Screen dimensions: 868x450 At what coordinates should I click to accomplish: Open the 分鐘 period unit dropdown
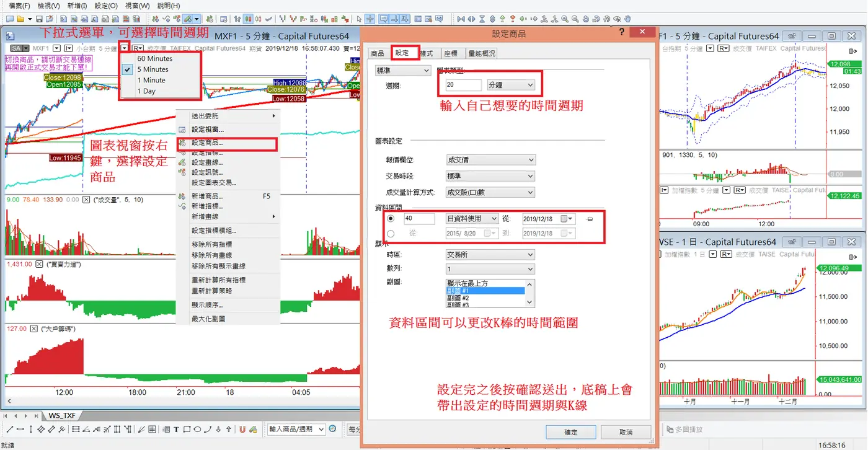pyautogui.click(x=510, y=85)
